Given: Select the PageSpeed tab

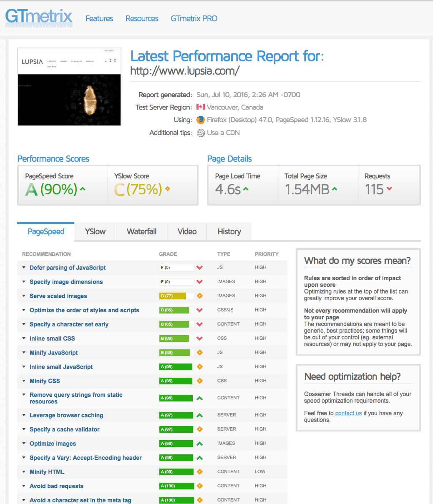Looking at the screenshot, I should (x=46, y=232).
